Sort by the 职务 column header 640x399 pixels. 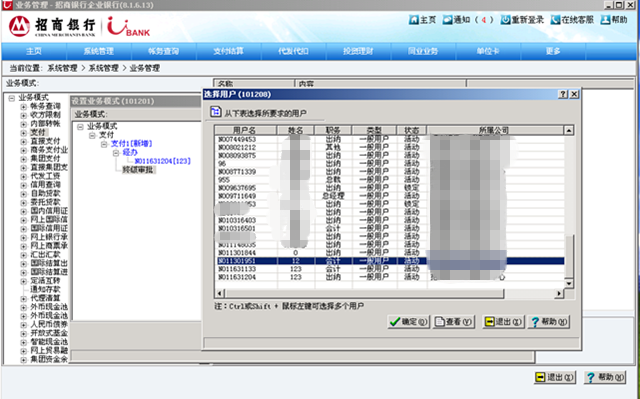[333, 131]
